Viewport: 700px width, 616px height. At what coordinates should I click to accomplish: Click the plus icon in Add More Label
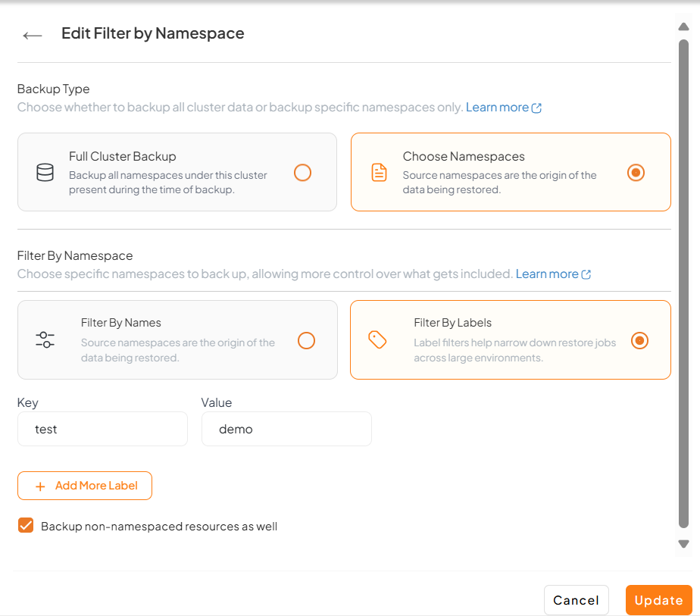pos(40,486)
